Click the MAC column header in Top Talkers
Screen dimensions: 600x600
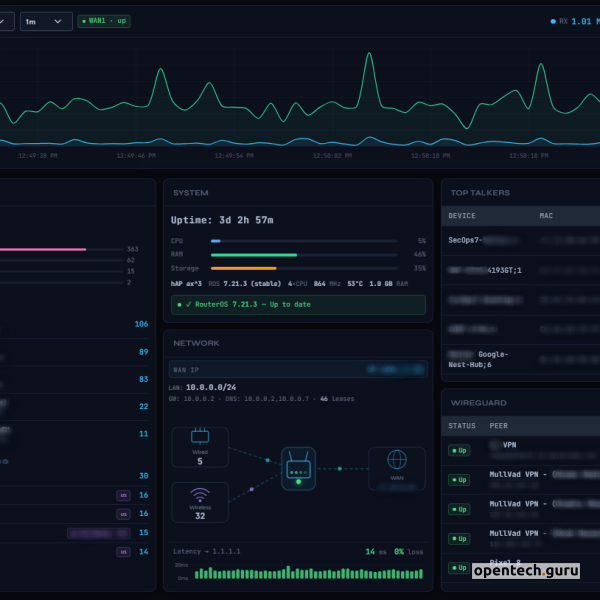tap(546, 215)
